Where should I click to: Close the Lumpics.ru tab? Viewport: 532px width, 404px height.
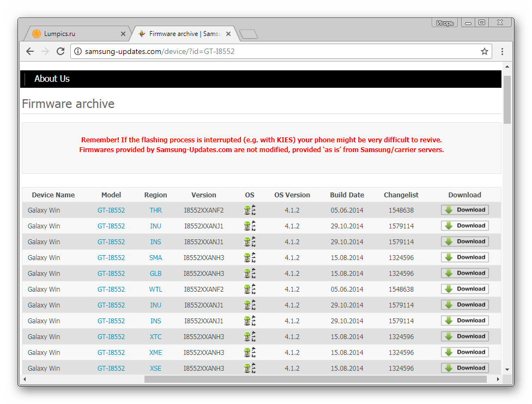123,34
